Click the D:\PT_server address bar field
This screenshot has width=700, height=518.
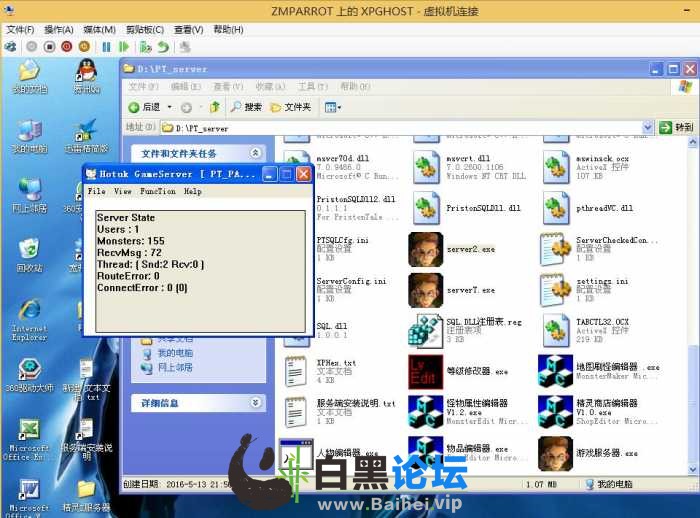[x=400, y=128]
